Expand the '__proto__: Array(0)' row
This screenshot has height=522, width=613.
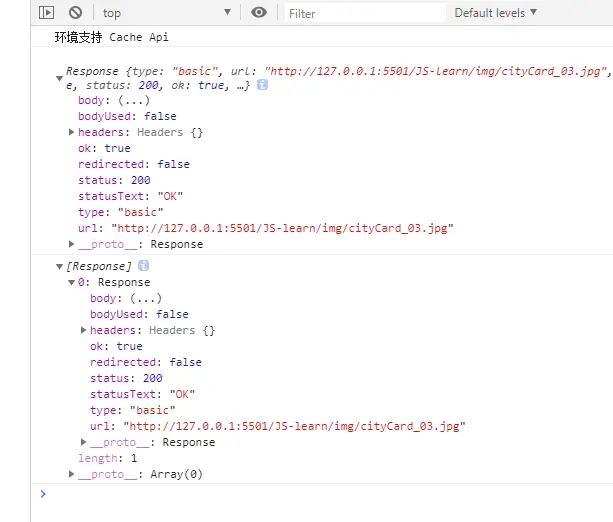click(x=71, y=474)
